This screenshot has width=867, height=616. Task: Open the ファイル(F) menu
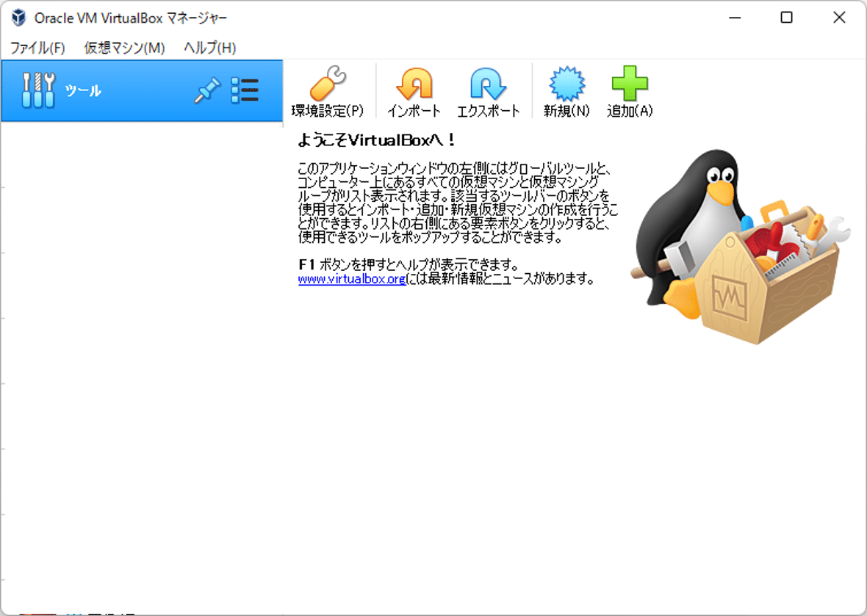(x=37, y=48)
